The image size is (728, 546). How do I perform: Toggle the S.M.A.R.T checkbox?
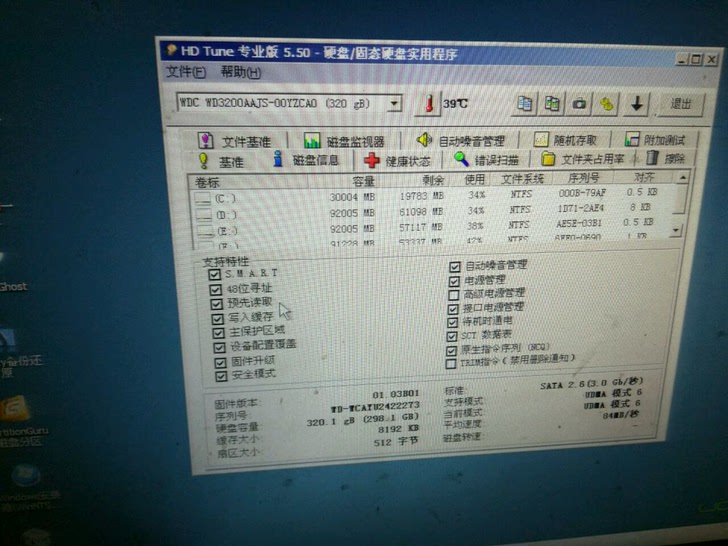(215, 274)
